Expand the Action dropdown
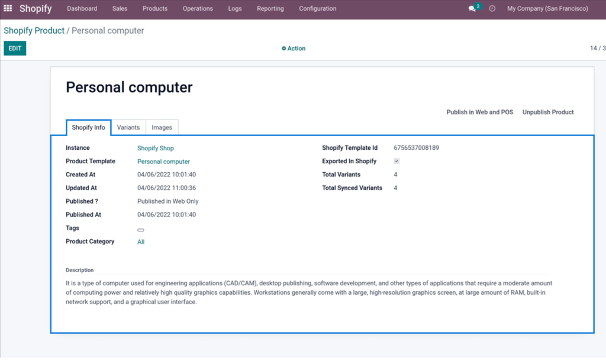 [294, 49]
